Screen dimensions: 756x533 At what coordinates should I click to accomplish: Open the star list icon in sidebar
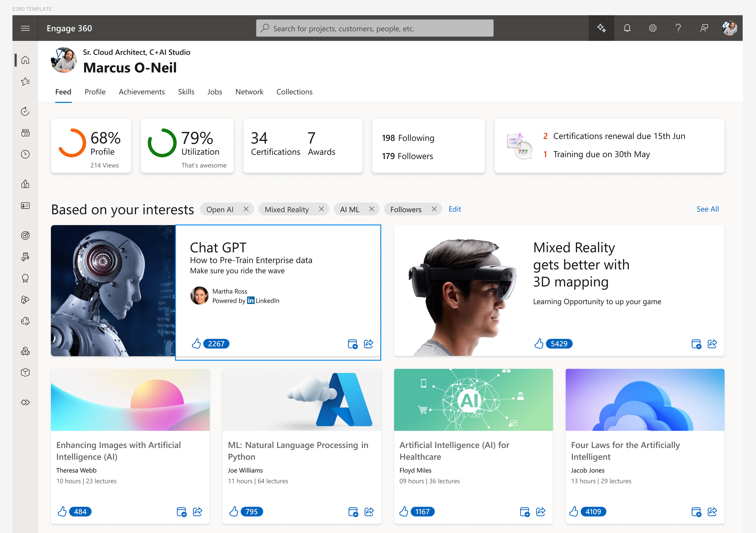tap(25, 81)
